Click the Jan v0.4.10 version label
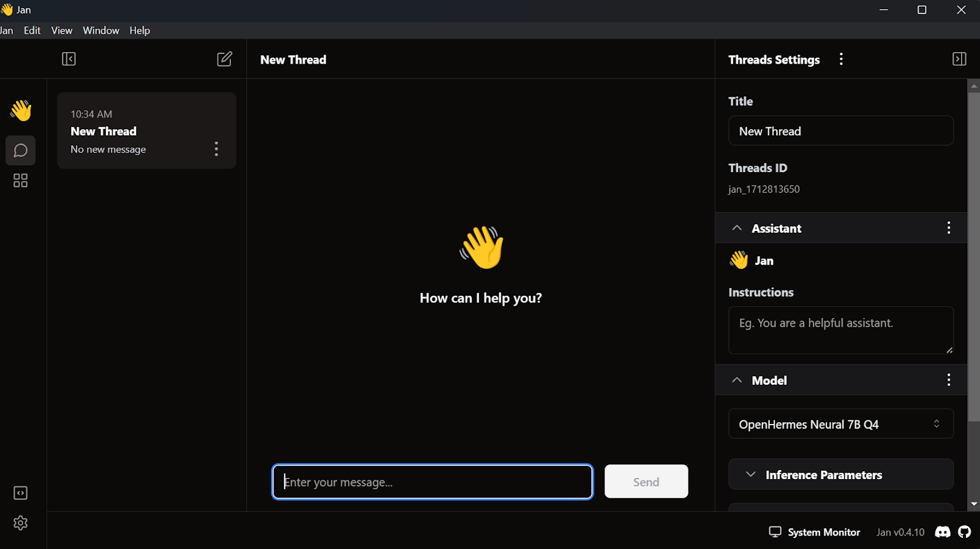The height and width of the screenshot is (549, 980). pyautogui.click(x=900, y=532)
